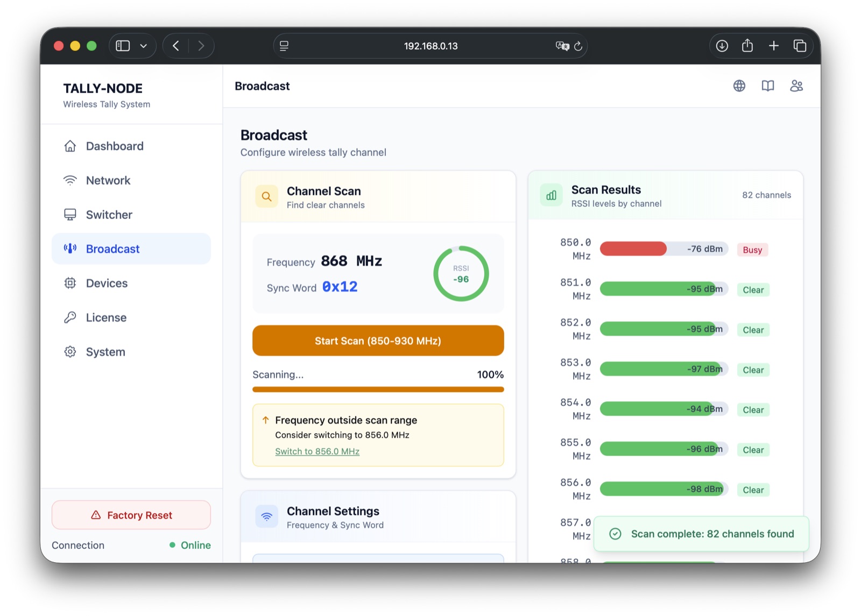The width and height of the screenshot is (861, 616).
Task: Show tab overview icon in browser
Action: [x=800, y=46]
